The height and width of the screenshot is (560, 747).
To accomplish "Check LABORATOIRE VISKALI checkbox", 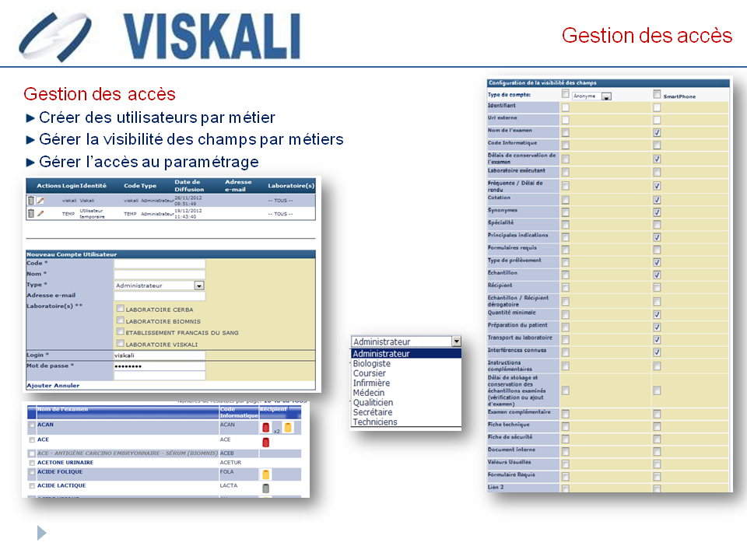I will click(x=121, y=343).
